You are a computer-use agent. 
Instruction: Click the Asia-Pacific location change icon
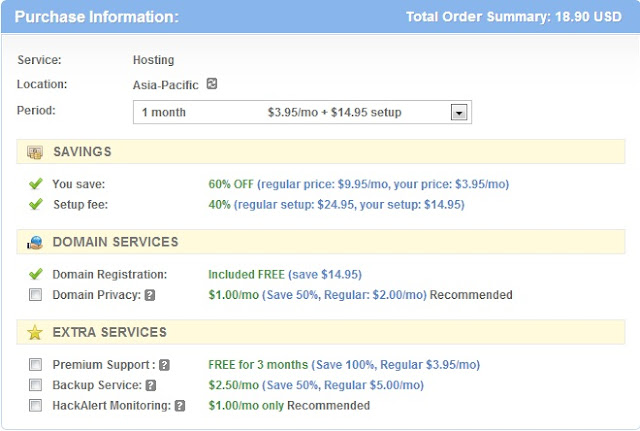[212, 85]
